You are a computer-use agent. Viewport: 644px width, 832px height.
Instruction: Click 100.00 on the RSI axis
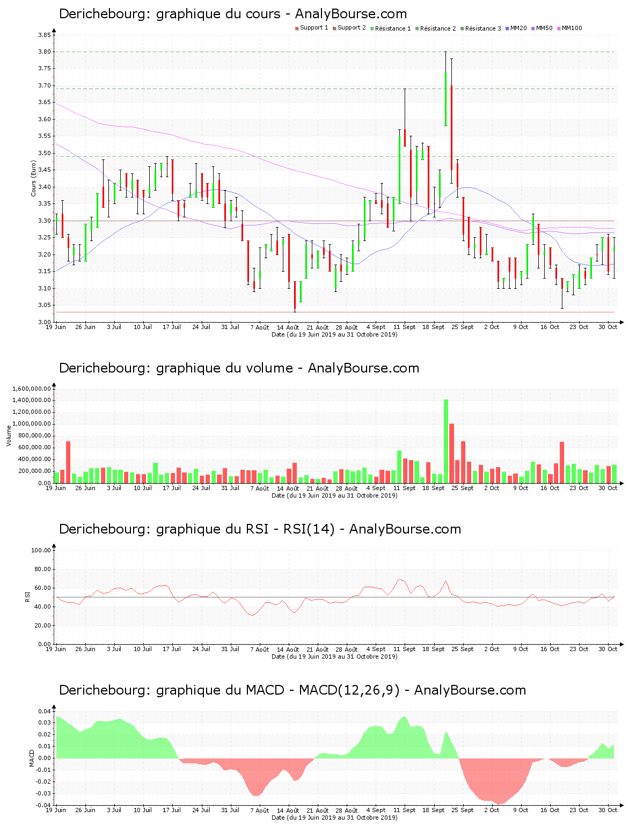[41, 550]
